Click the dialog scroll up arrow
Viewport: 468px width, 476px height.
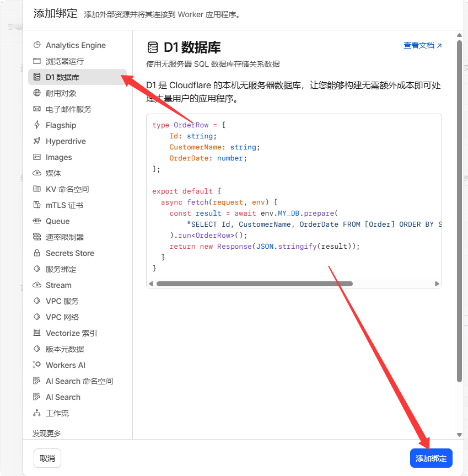459,35
